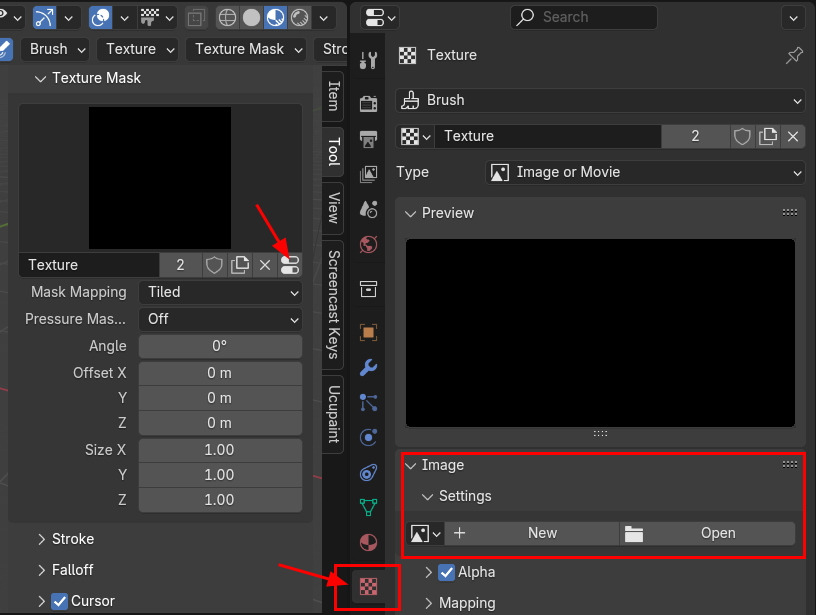Open the Object properties tab
The image size is (816, 615).
pyautogui.click(x=368, y=332)
